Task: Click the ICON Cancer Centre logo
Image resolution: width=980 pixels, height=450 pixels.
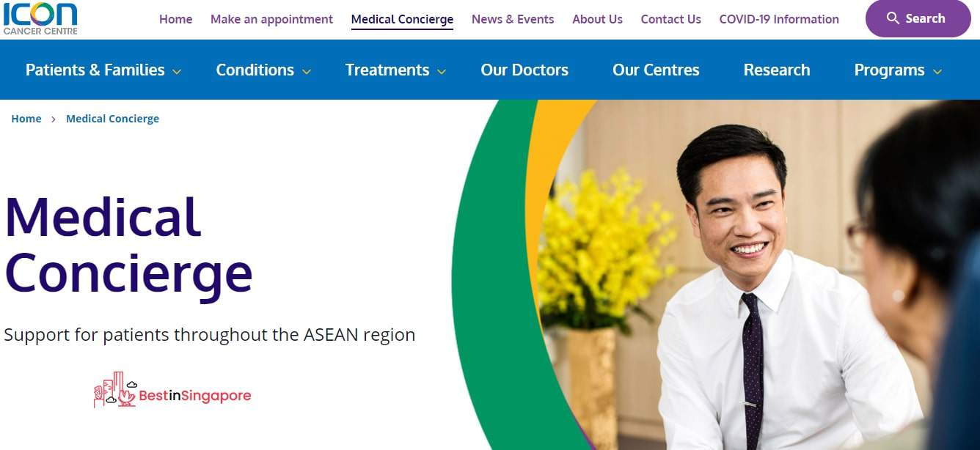Action: 40,18
